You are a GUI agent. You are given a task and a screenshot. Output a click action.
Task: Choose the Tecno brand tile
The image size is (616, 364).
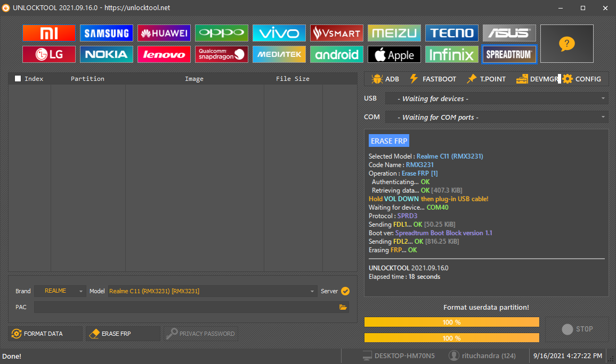pos(452,33)
